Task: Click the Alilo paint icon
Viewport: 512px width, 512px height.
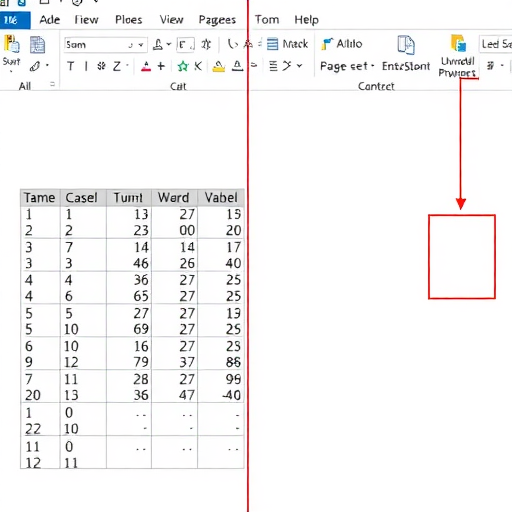Action: tap(327, 44)
